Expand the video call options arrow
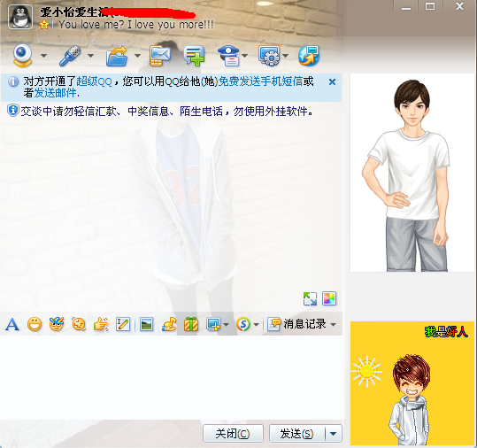Viewport: 477px width, 448px height. tap(44, 56)
